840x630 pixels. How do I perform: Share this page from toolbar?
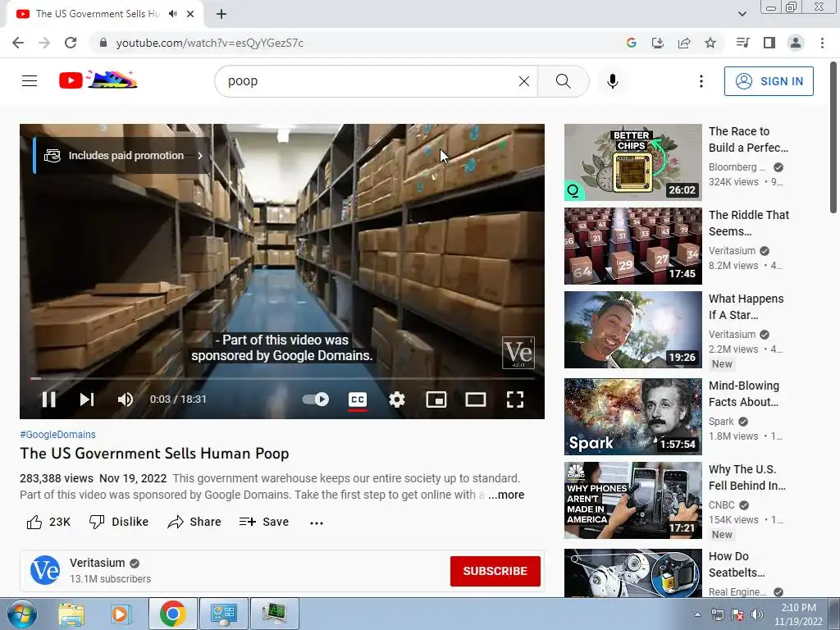[x=684, y=43]
